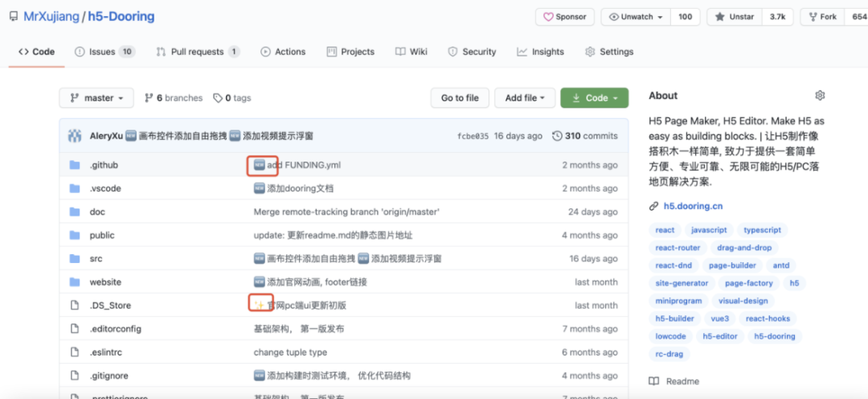Open the 'change tuple type' commit message
This screenshot has width=868, height=399.
click(x=290, y=352)
